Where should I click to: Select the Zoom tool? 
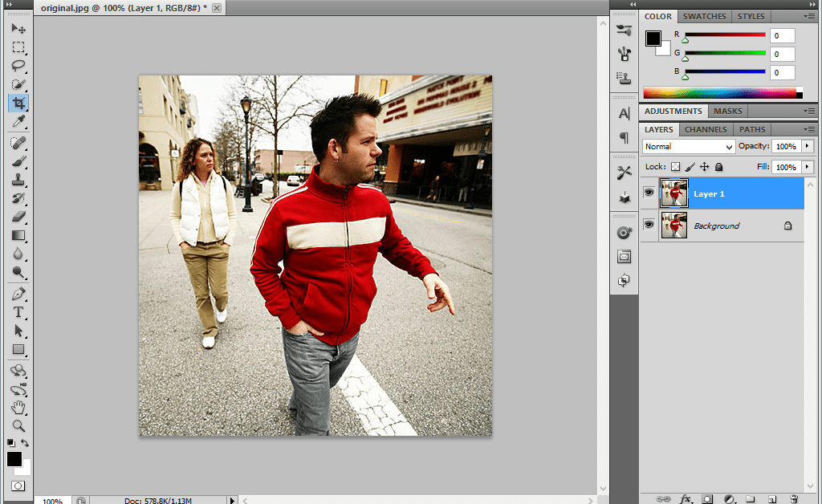pyautogui.click(x=18, y=425)
